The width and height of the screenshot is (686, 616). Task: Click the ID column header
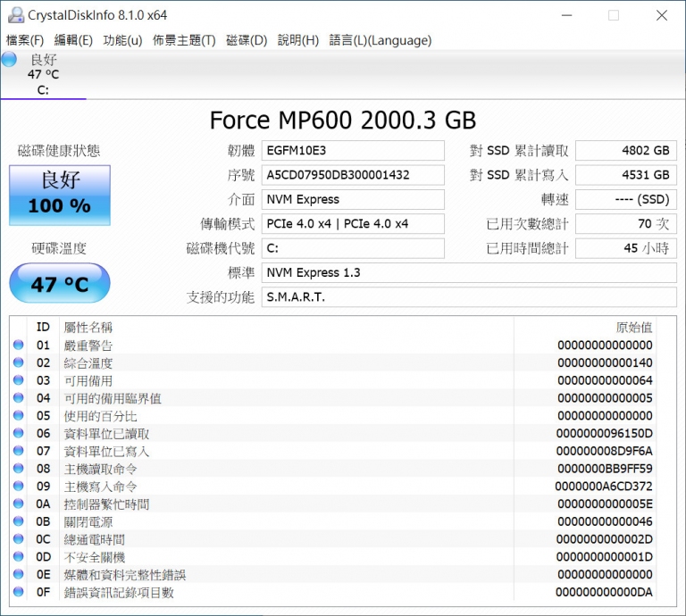click(x=43, y=327)
